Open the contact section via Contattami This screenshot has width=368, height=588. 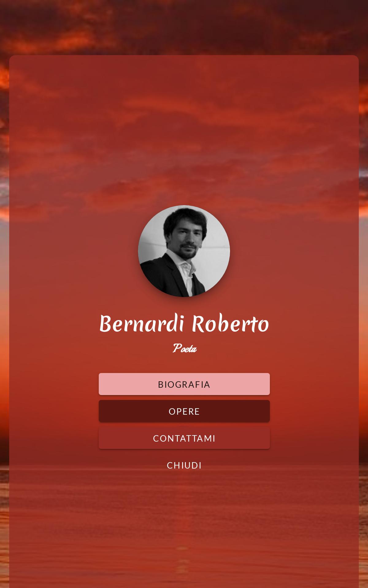[x=184, y=438]
